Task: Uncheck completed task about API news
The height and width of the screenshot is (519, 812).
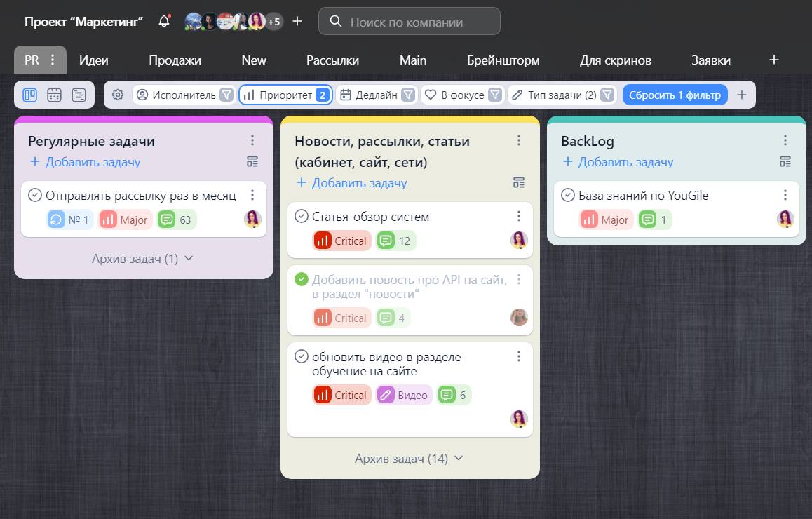Action: (302, 280)
